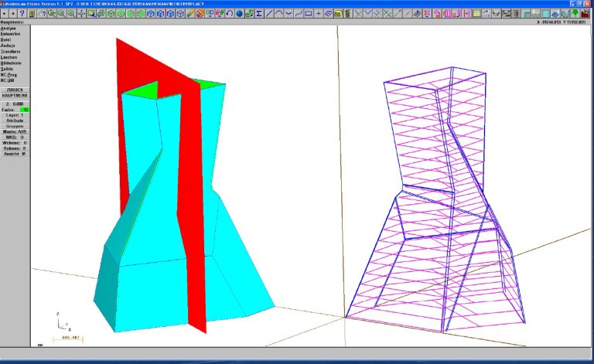Open the Ansicht view setting
The width and height of the screenshot is (594, 364).
click(x=15, y=154)
